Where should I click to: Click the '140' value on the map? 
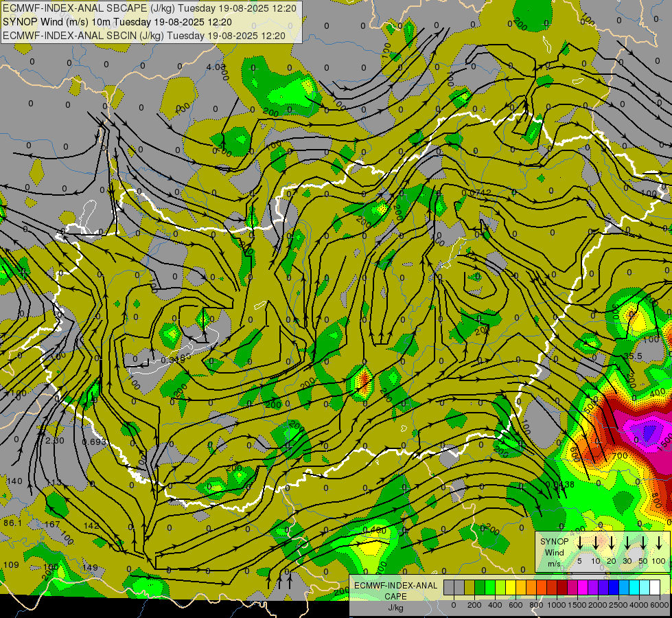tap(14, 481)
